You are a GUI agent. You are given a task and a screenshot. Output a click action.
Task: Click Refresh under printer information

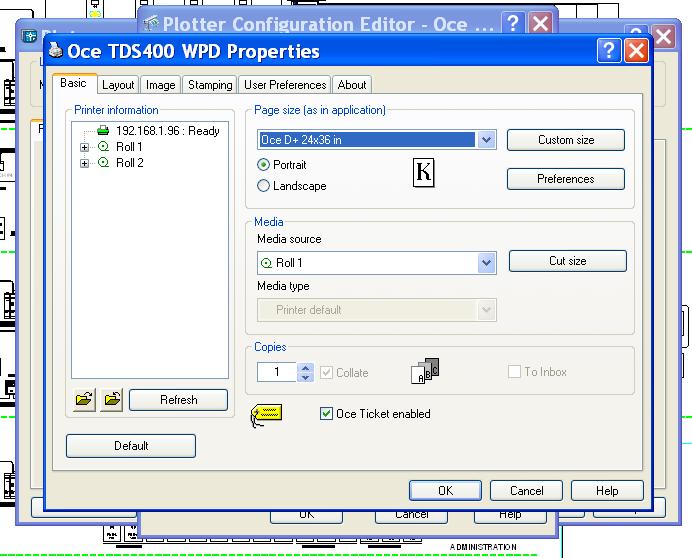coord(178,400)
